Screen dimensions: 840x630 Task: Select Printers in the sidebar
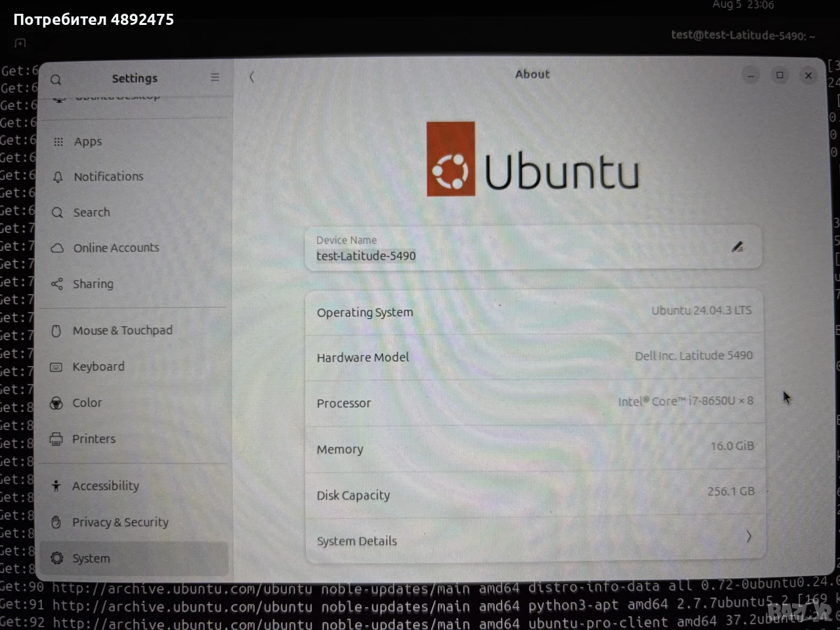pos(134,439)
